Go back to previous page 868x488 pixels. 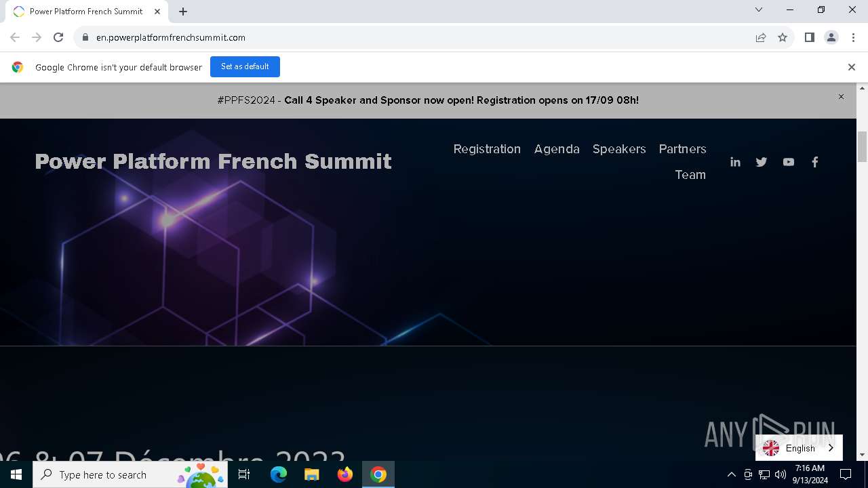15,37
